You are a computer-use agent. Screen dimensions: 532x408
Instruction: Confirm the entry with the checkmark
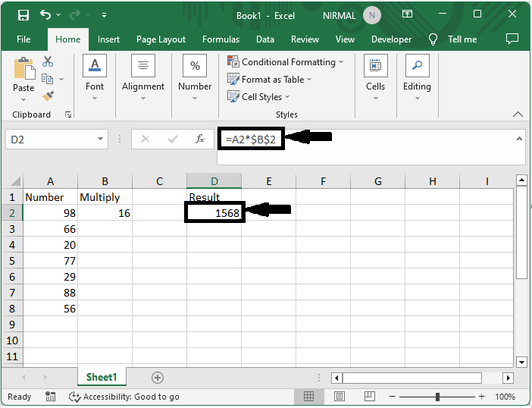pos(173,139)
